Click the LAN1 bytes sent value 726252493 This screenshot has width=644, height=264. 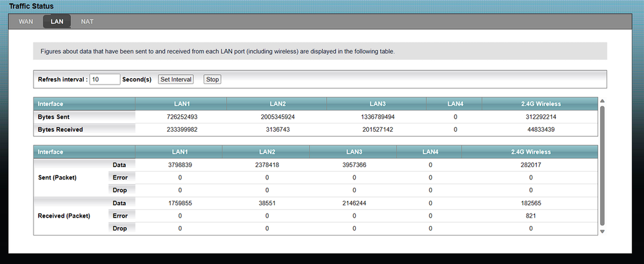click(182, 117)
